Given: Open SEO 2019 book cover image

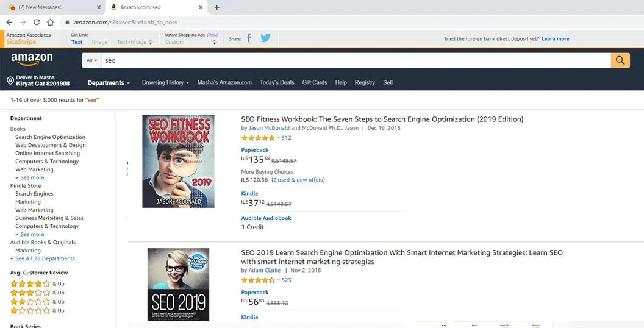Looking at the screenshot, I should click(x=178, y=285).
